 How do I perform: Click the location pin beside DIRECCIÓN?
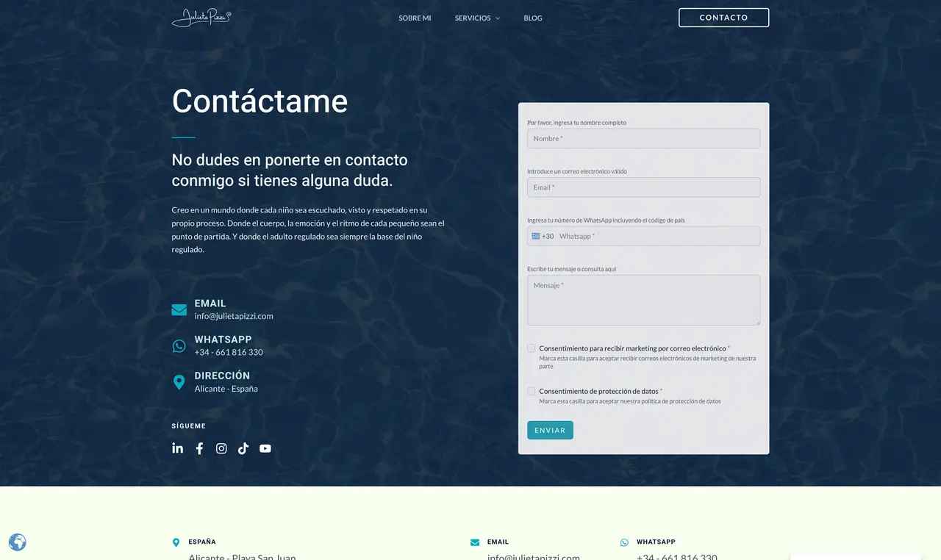click(179, 382)
